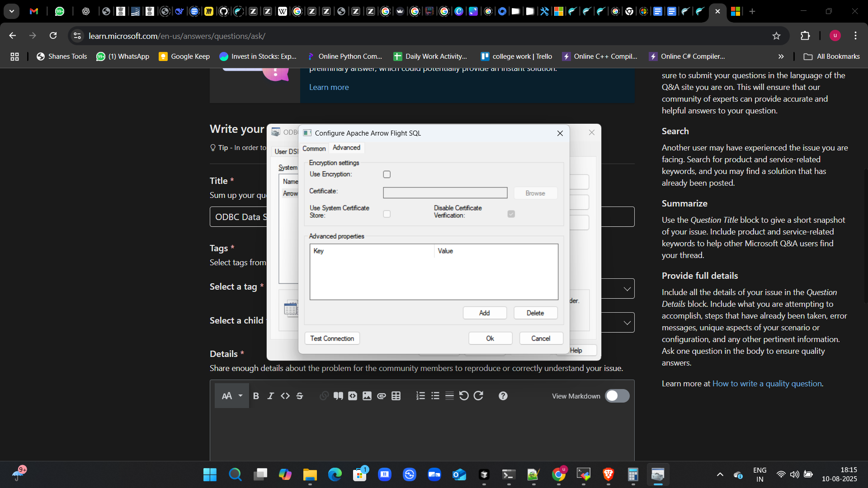The width and height of the screenshot is (868, 488).
Task: Open the font size AA dropdown
Action: coord(231,396)
